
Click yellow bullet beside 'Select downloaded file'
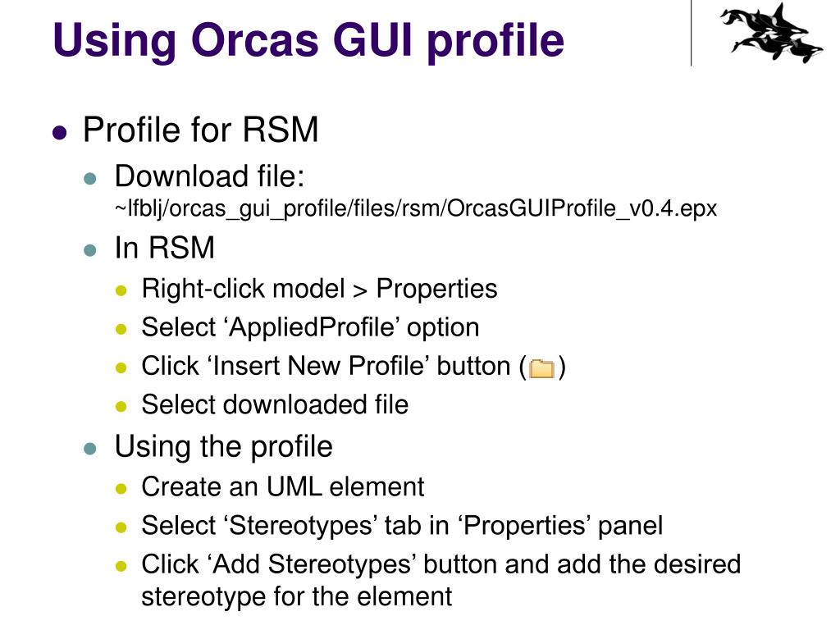coord(121,407)
